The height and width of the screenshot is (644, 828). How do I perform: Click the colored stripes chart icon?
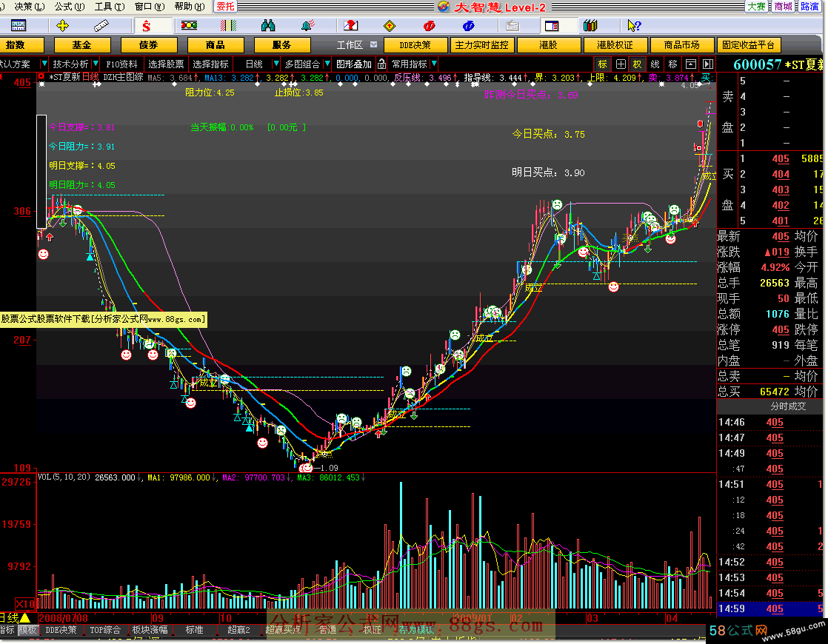[x=229, y=25]
